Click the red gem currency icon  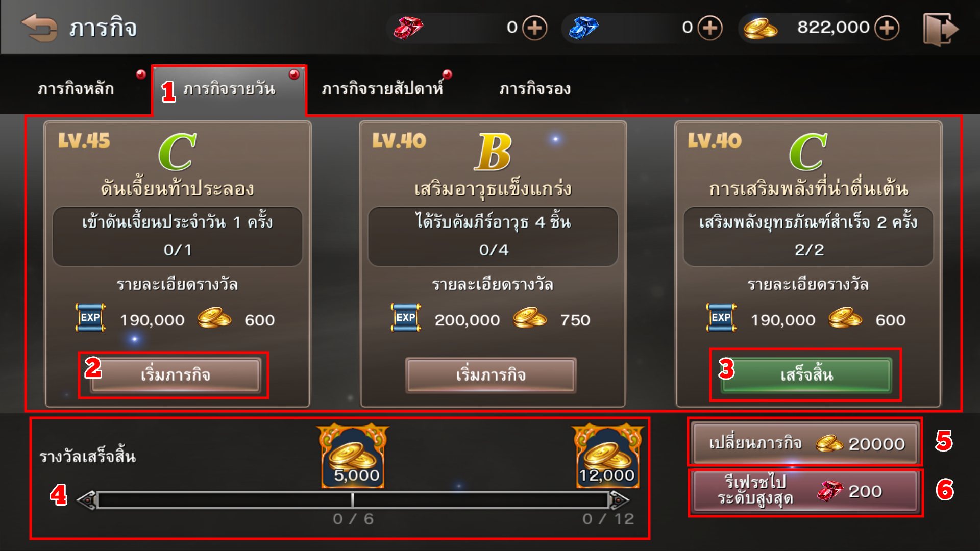click(x=408, y=28)
